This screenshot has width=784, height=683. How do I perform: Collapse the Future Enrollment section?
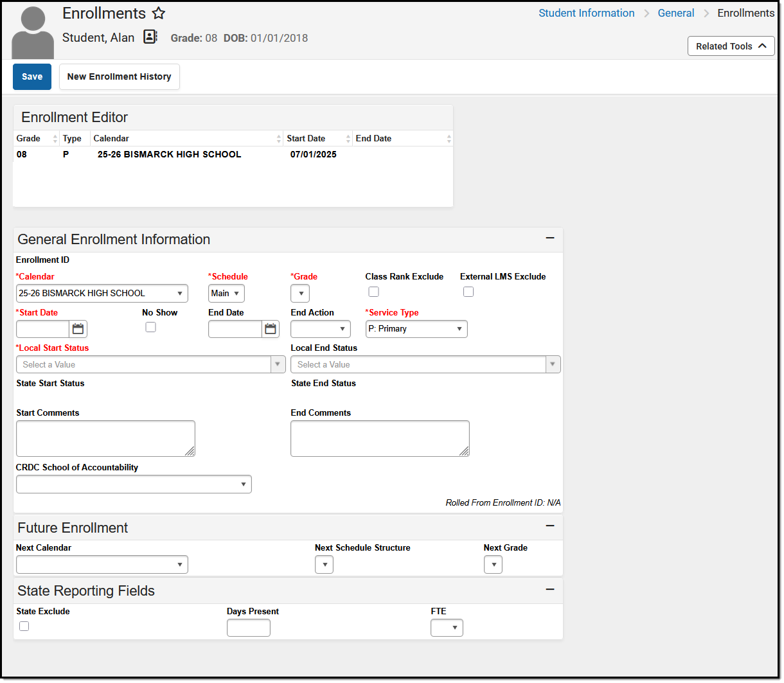click(x=550, y=526)
